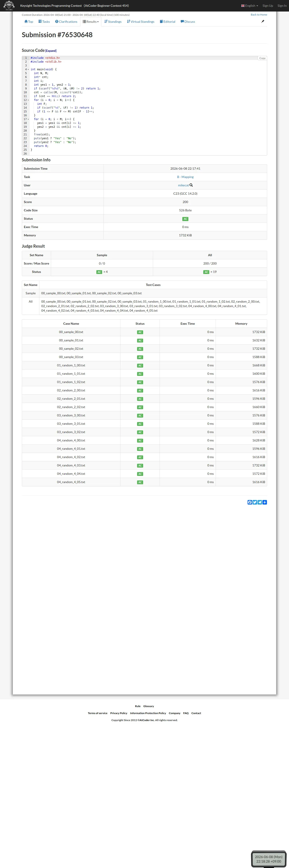The image size is (289, 868).
Task: Click the magnifier icon beside mikecat
Action: point(191,185)
